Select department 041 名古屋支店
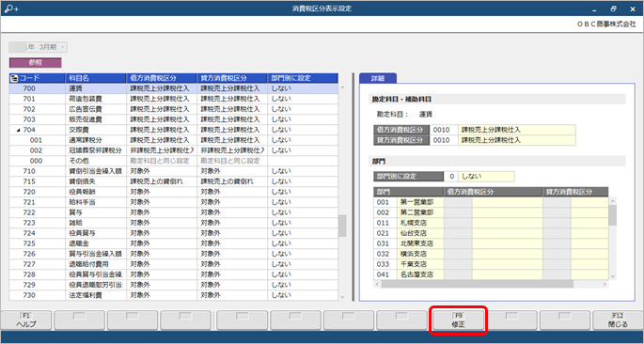 491,274
